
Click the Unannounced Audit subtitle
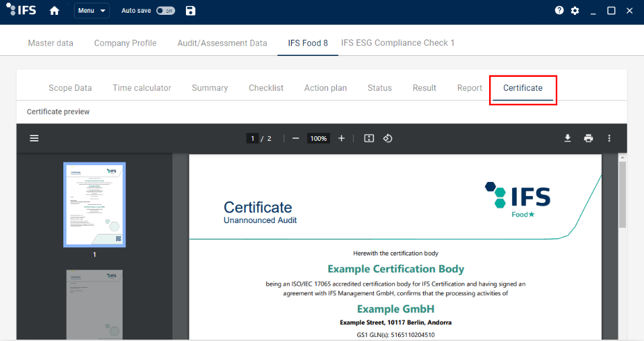260,220
